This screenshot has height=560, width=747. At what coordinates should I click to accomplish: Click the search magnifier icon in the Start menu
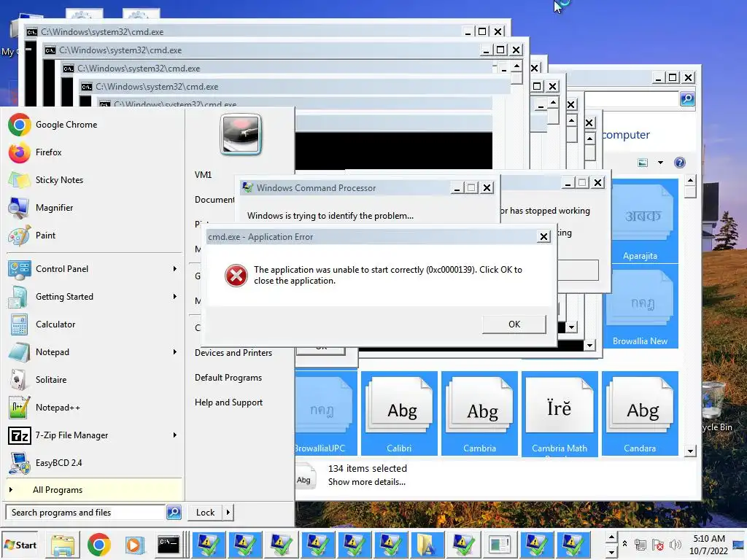click(x=174, y=513)
